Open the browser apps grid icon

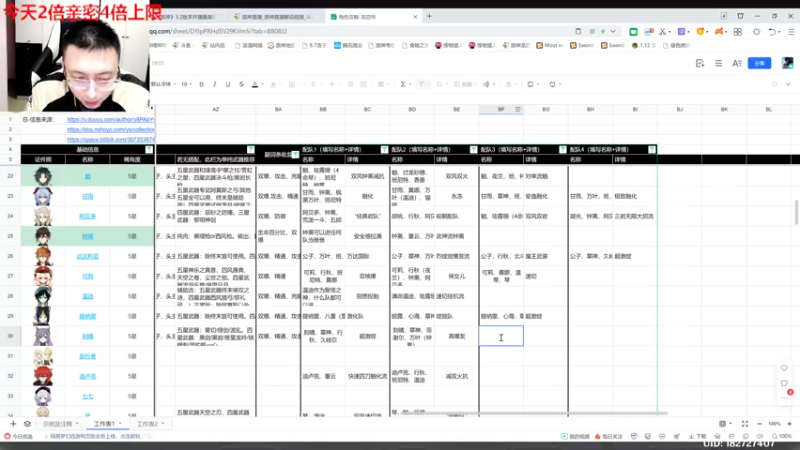click(x=738, y=32)
